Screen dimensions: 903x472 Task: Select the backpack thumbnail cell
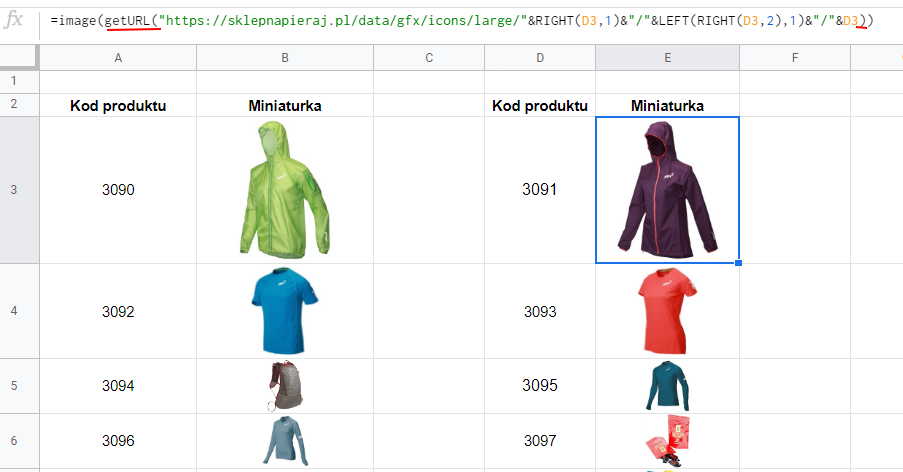click(x=285, y=386)
